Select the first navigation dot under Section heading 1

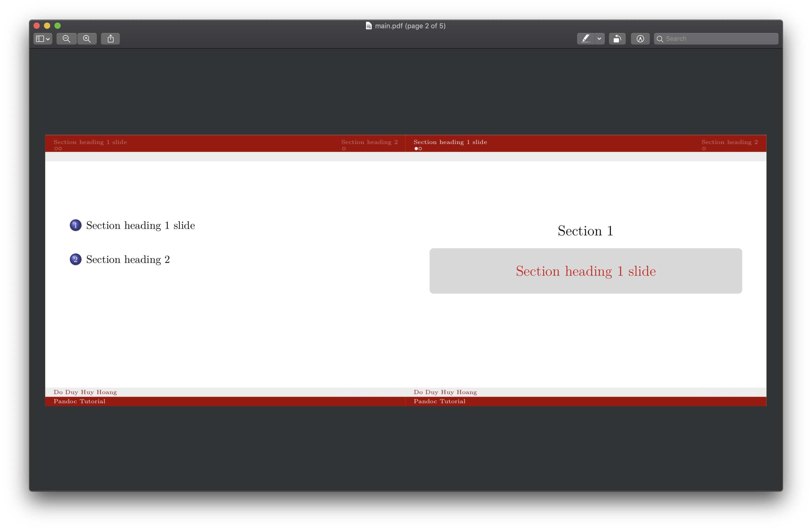[x=416, y=148]
